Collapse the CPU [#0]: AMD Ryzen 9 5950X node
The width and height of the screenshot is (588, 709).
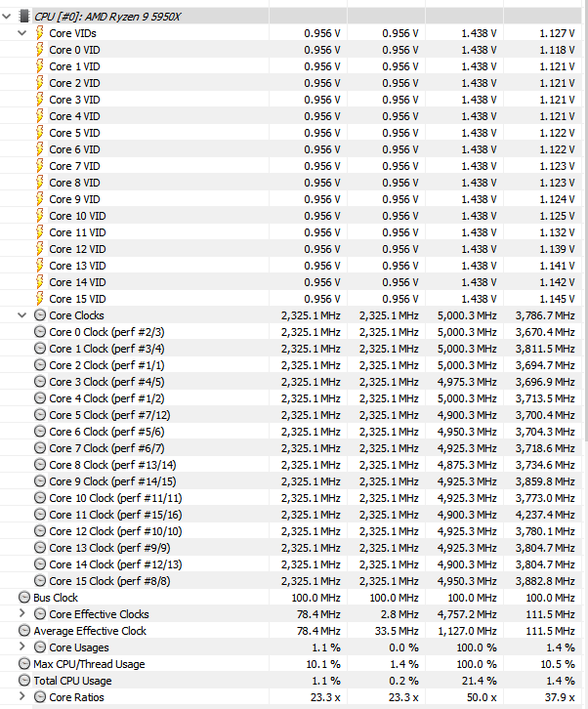[6, 17]
